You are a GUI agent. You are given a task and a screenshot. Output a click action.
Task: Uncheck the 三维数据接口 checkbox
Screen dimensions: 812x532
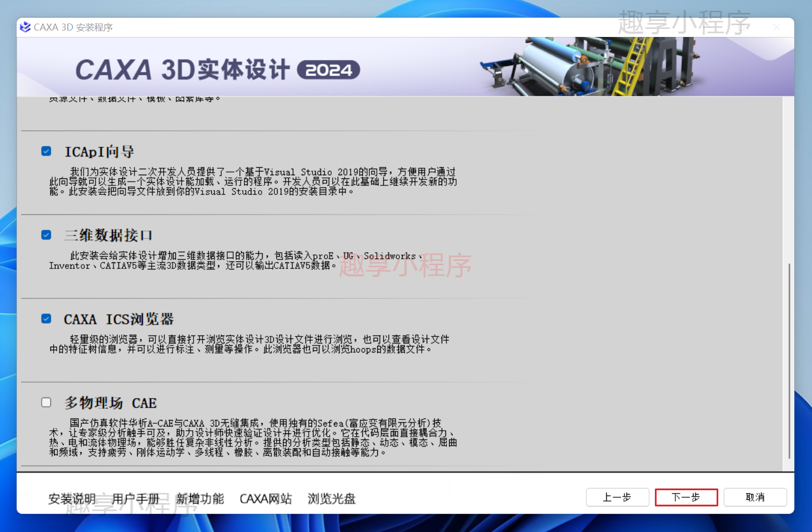46,235
